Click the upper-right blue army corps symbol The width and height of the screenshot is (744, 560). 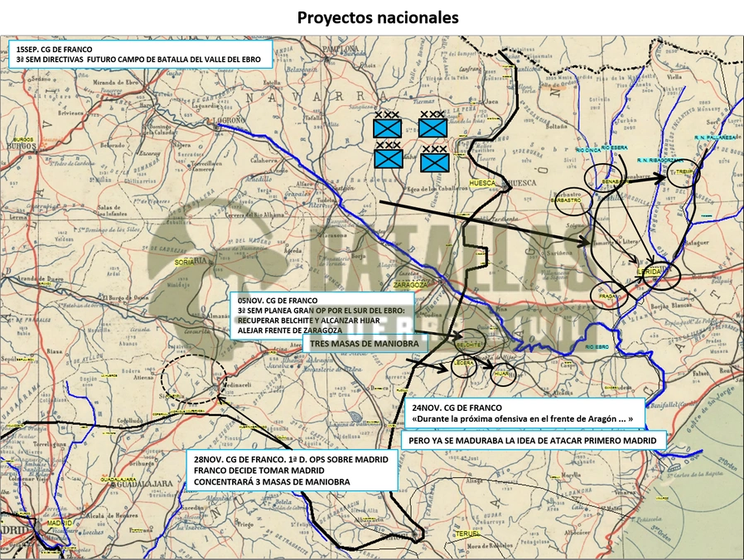coord(432,125)
